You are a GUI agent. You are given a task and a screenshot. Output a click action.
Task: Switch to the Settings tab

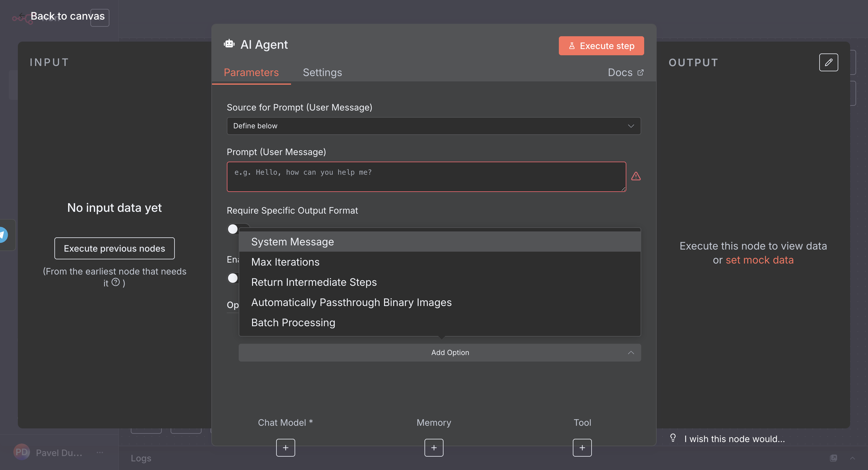322,72
